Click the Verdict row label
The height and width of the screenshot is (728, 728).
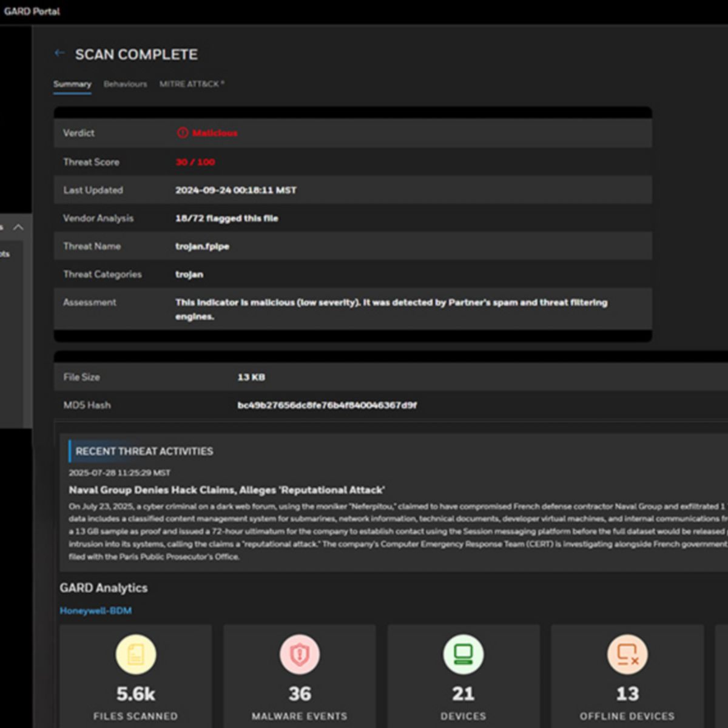point(79,133)
